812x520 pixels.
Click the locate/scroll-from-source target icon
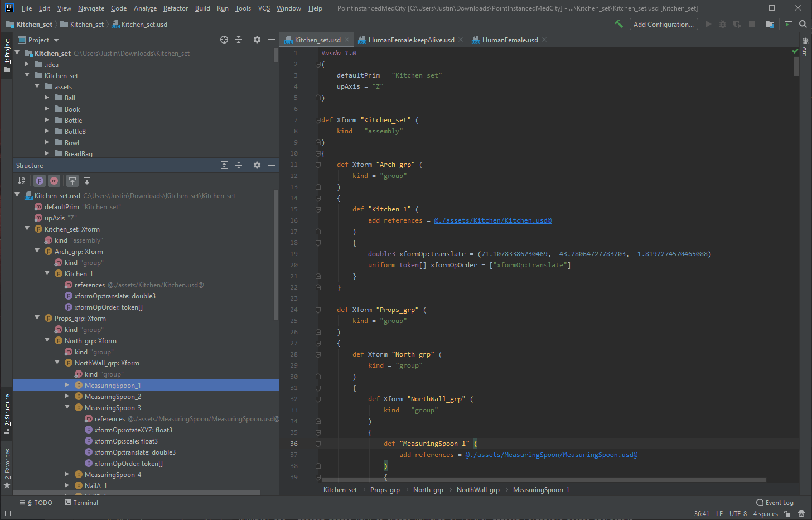(224, 40)
